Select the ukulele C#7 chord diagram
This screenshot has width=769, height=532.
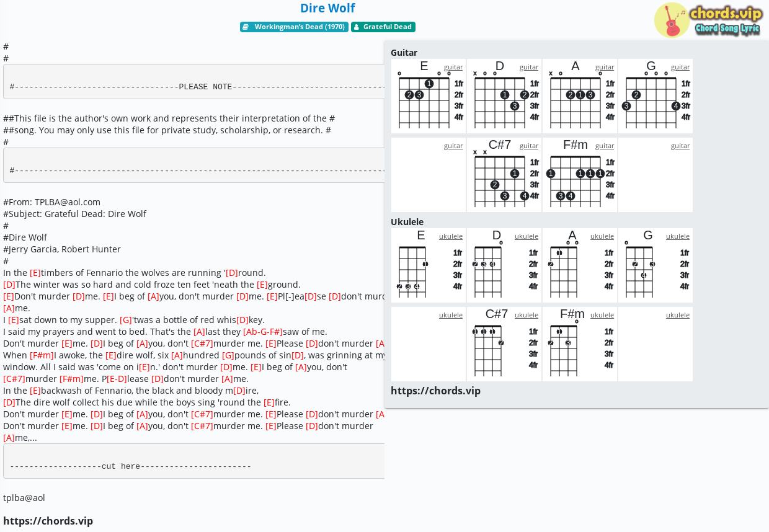pyautogui.click(x=504, y=344)
